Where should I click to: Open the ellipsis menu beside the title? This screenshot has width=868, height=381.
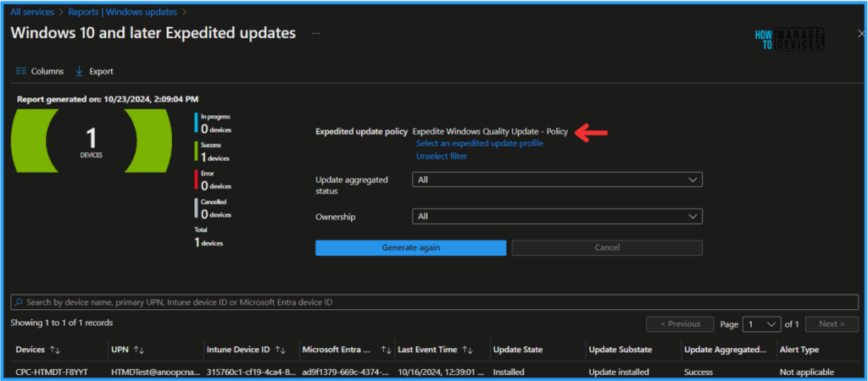[x=316, y=33]
